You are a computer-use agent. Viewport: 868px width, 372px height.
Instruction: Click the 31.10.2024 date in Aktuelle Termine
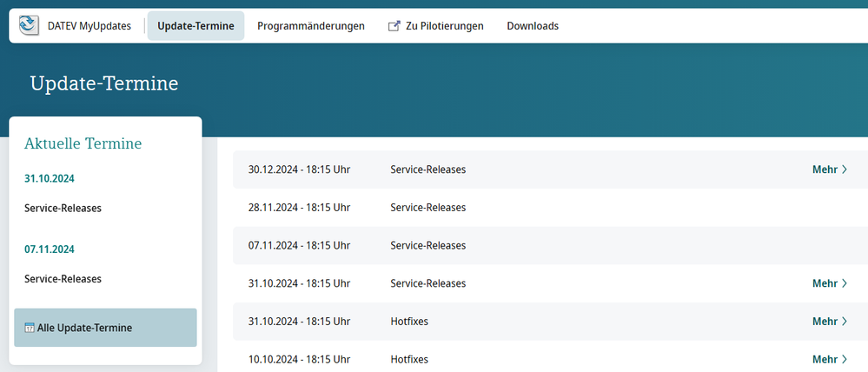point(50,179)
